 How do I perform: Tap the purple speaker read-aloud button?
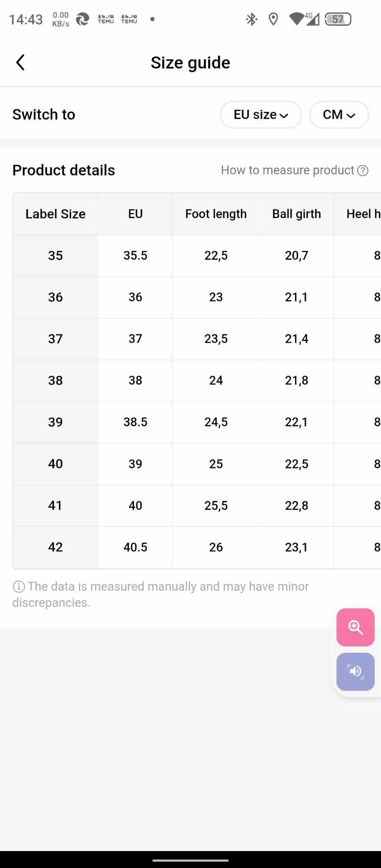(x=355, y=672)
